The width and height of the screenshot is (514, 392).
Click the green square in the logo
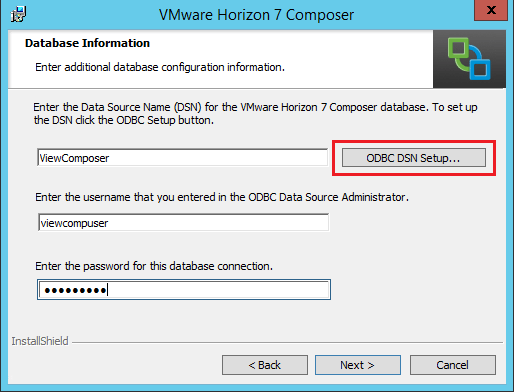pos(459,48)
